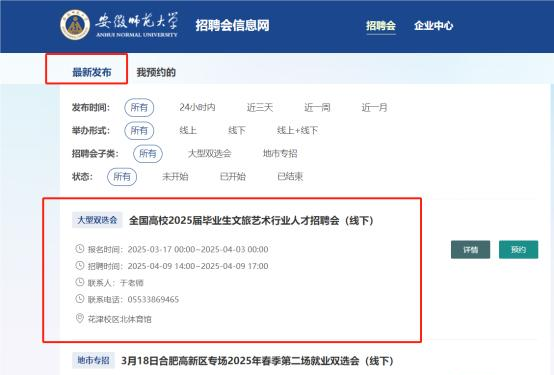Click the 招聘时间 2025-04-09 date range text
554x375 pixels.
(x=198, y=266)
